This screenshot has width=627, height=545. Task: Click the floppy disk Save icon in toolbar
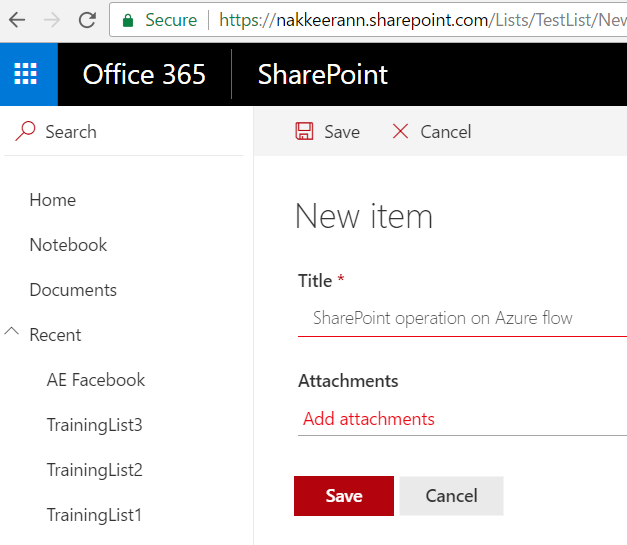pos(304,131)
